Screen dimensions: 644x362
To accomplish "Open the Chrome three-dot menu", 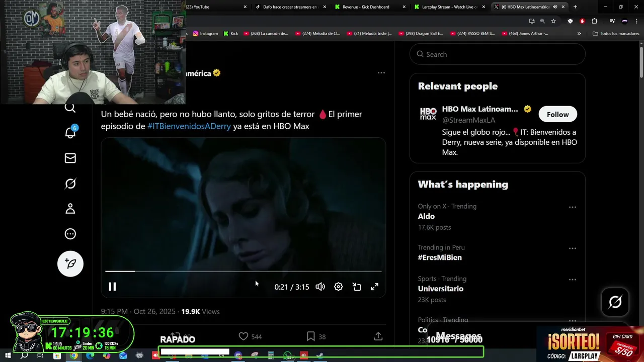I will pos(636,21).
